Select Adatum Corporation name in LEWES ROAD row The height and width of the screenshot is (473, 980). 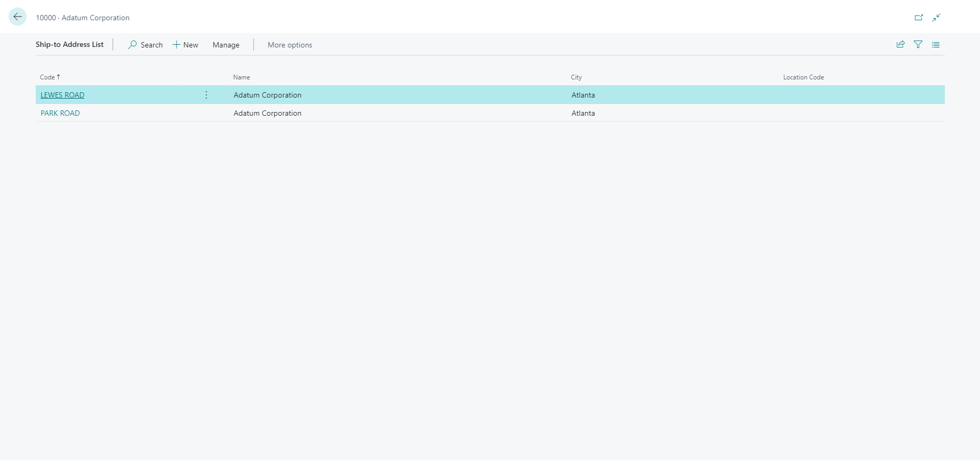tap(268, 95)
